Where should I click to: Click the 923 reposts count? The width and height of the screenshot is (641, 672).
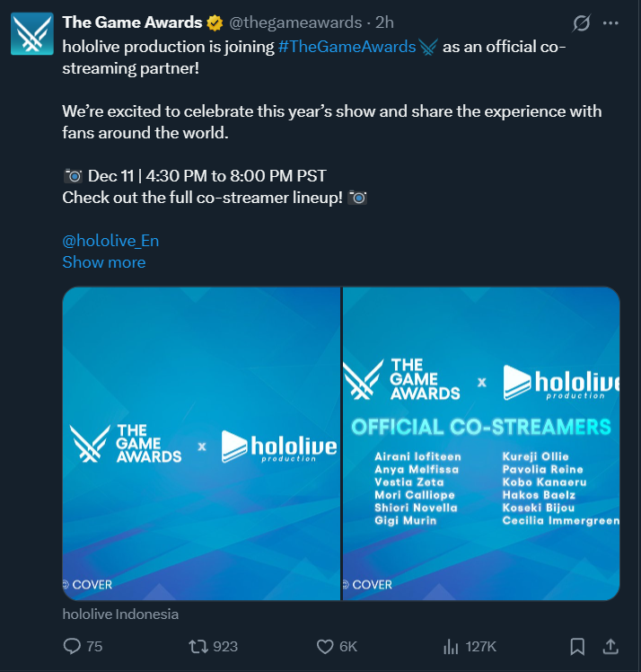(225, 646)
